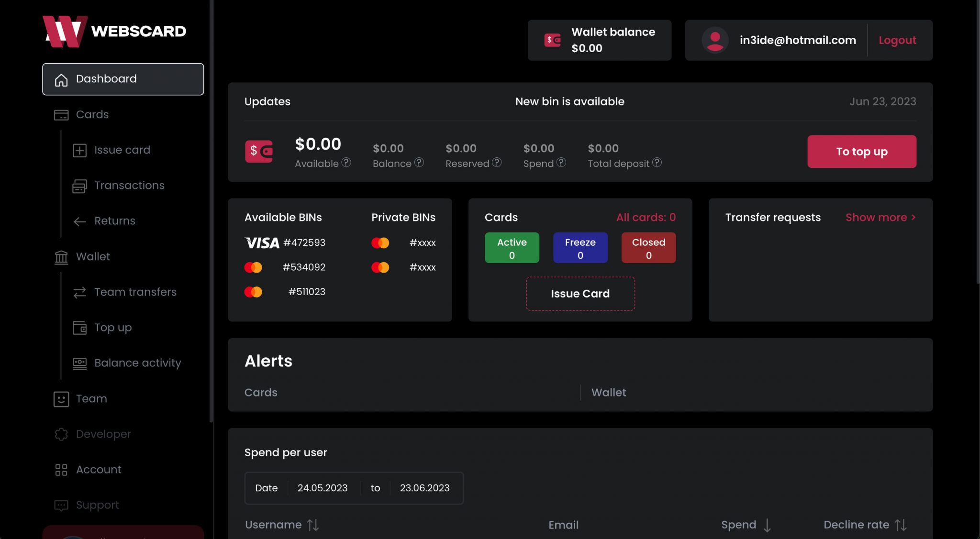This screenshot has width=980, height=539.
Task: Sort by Spend column arrow
Action: point(767,525)
